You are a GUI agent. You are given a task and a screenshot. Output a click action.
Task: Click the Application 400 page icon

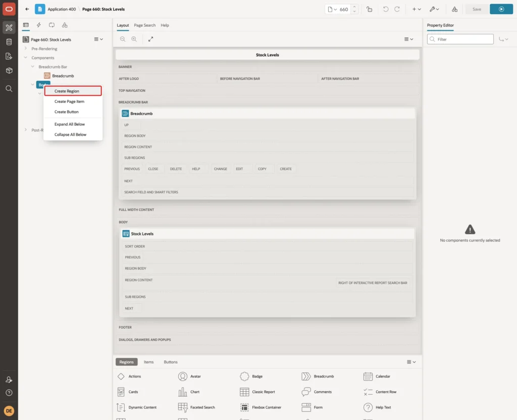click(40, 9)
